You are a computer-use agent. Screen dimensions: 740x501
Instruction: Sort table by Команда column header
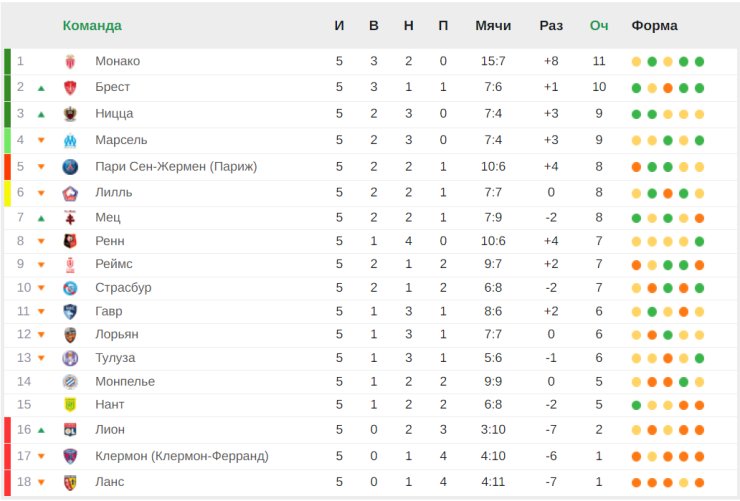point(92,25)
